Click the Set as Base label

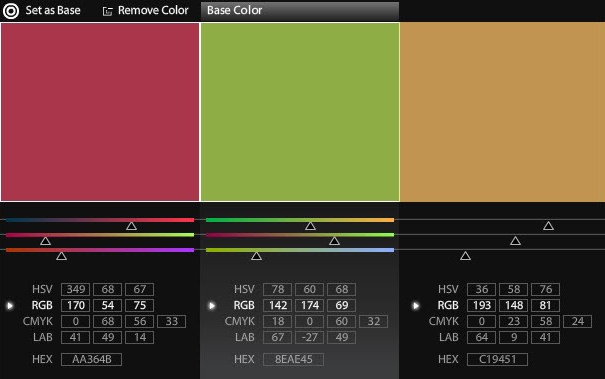click(x=53, y=10)
